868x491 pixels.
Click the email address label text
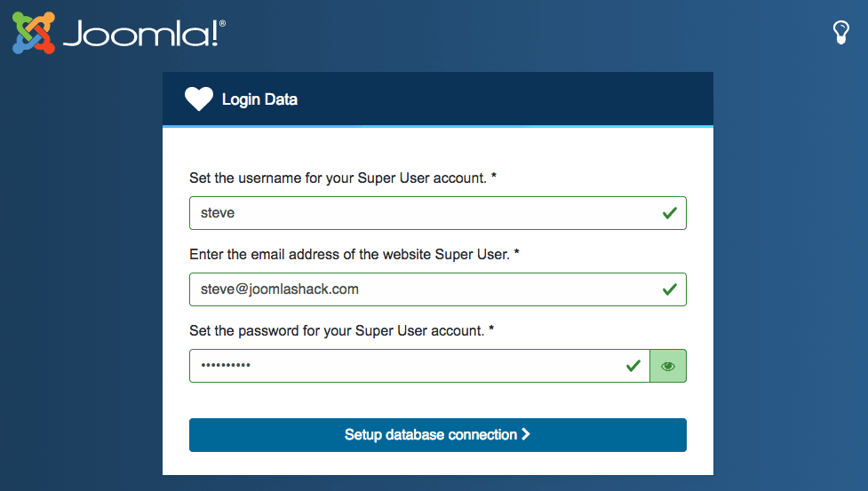pyautogui.click(x=354, y=254)
